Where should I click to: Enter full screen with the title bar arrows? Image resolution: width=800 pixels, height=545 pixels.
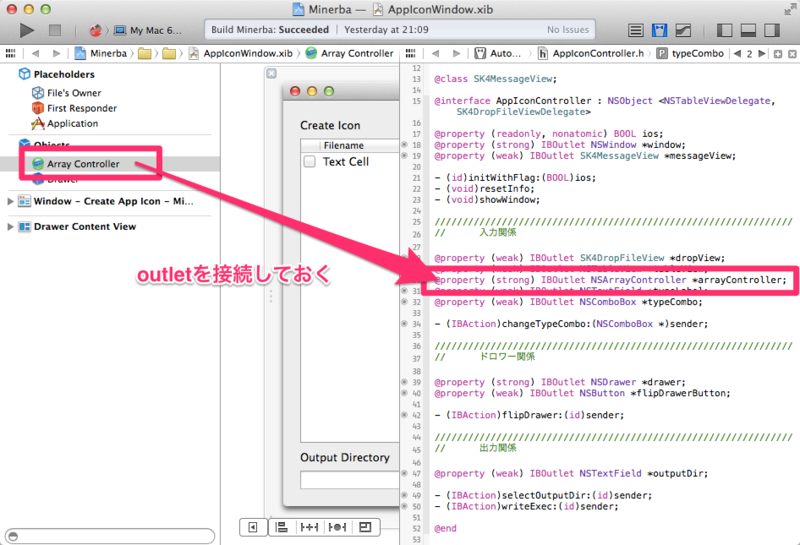coord(789,9)
